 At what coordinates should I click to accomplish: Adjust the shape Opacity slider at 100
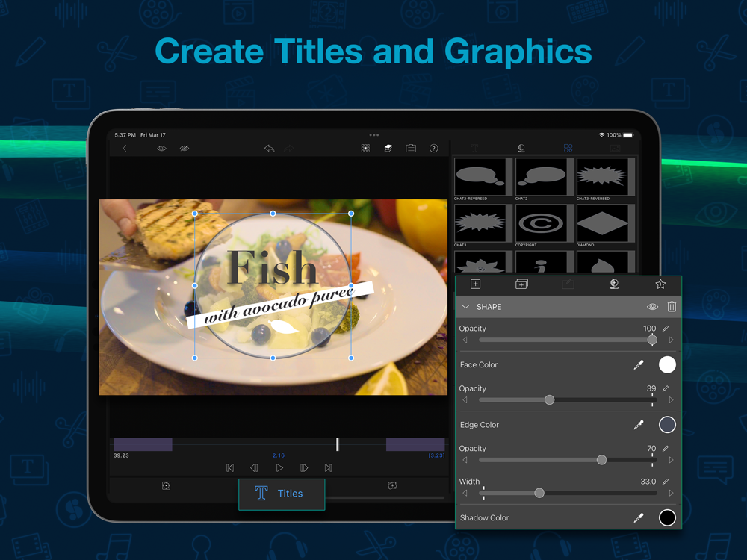(652, 340)
